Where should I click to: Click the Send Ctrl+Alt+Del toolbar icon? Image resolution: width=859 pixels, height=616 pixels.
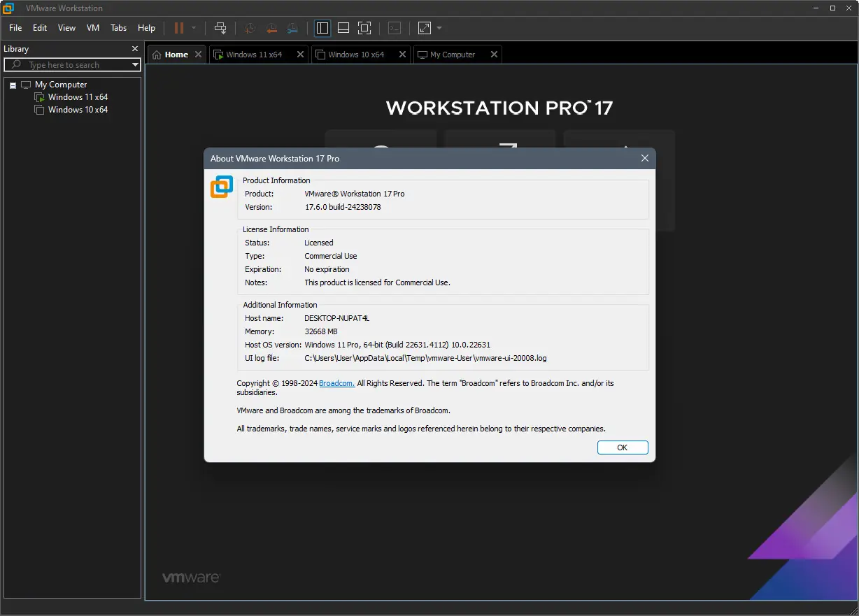tap(220, 28)
